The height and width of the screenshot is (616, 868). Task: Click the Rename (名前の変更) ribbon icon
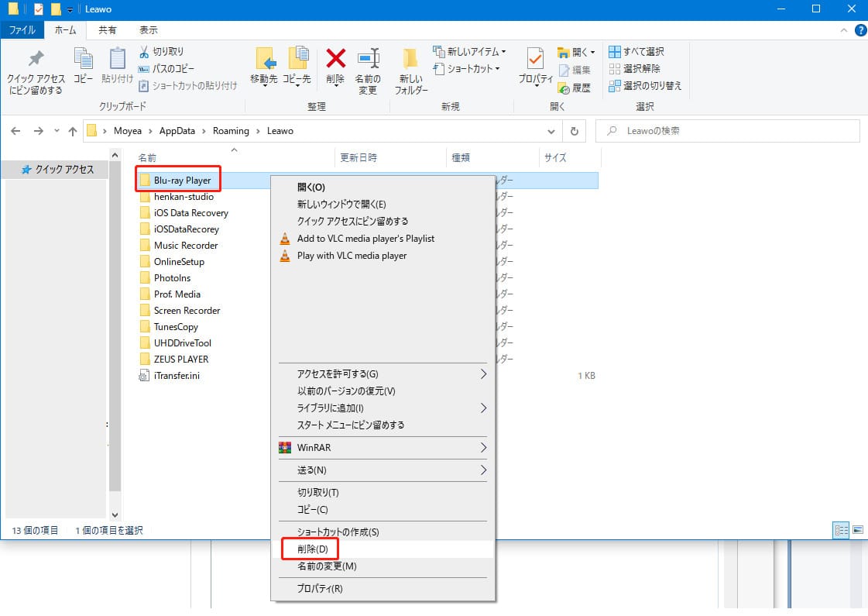367,59
